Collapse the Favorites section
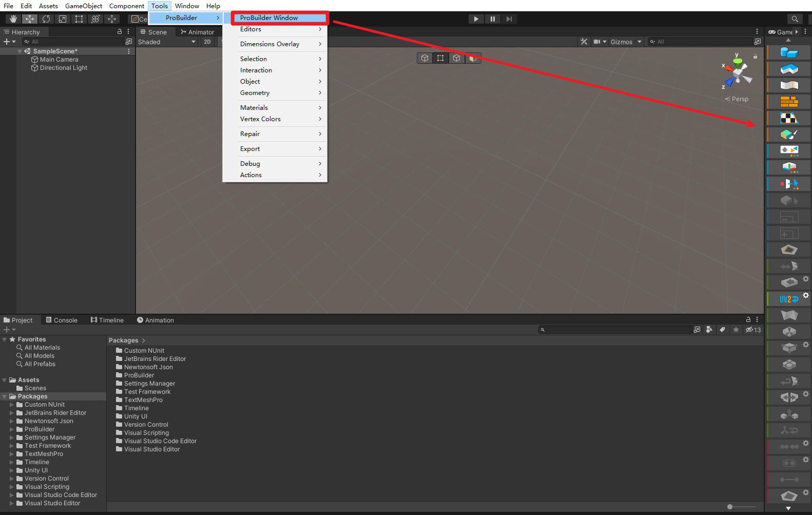Screen dimensions: 812x515 [5, 339]
